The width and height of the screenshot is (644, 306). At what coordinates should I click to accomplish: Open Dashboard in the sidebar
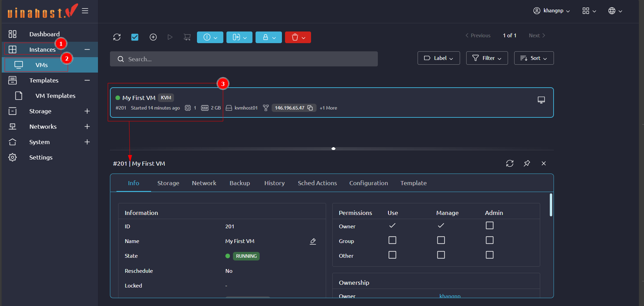coord(44,34)
